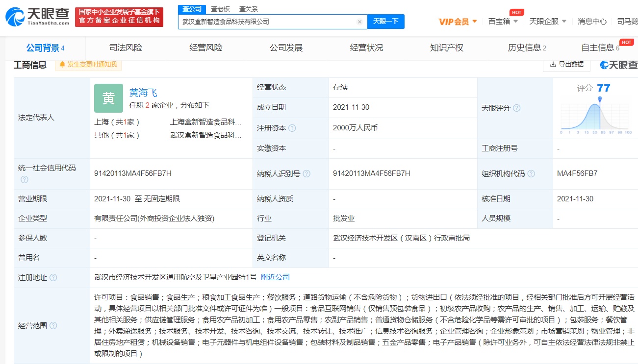Switch to the 经营状况 tab
The width and height of the screenshot is (638, 364).
pos(366,48)
